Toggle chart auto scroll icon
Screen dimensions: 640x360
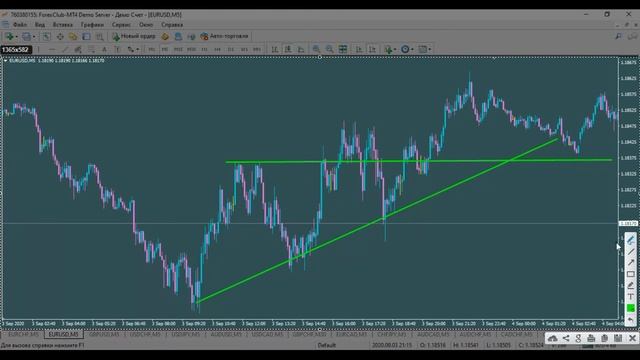tap(359, 49)
